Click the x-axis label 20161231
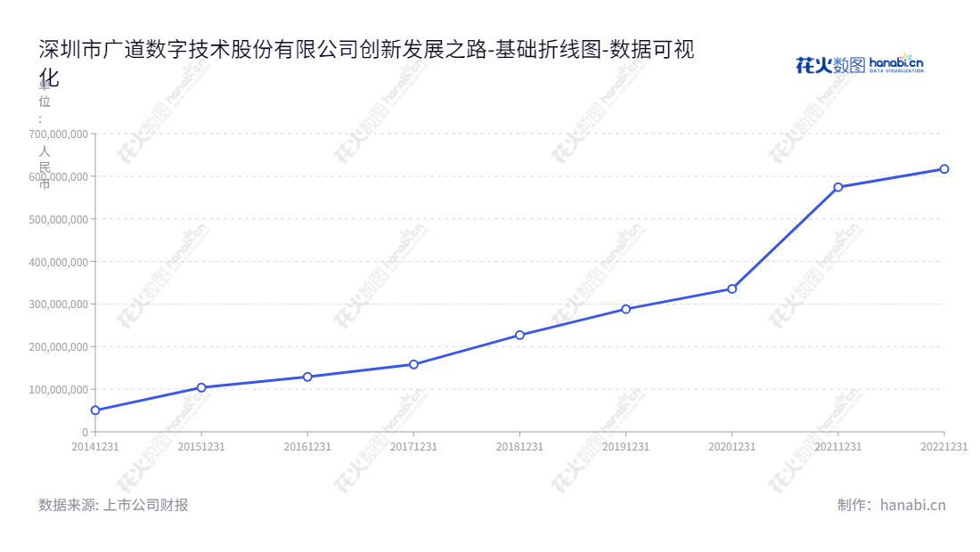This screenshot has height=552, width=980. (x=307, y=447)
